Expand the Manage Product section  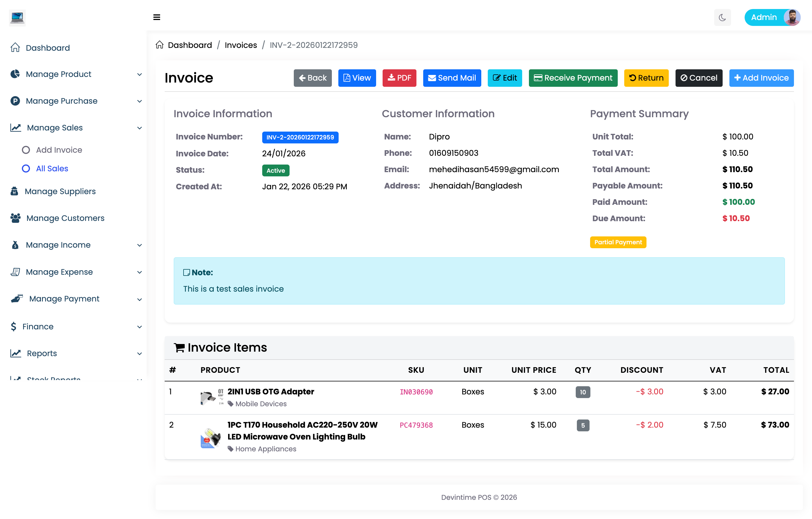(x=139, y=74)
